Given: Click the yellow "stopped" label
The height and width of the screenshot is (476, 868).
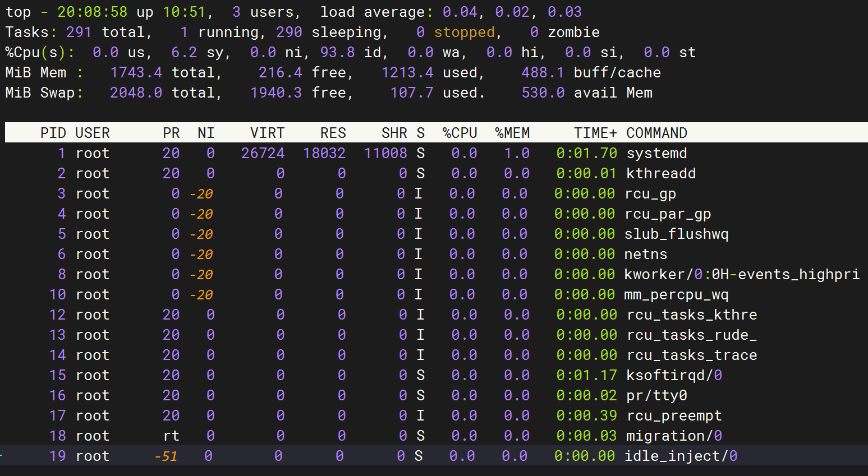Looking at the screenshot, I should point(464,32).
